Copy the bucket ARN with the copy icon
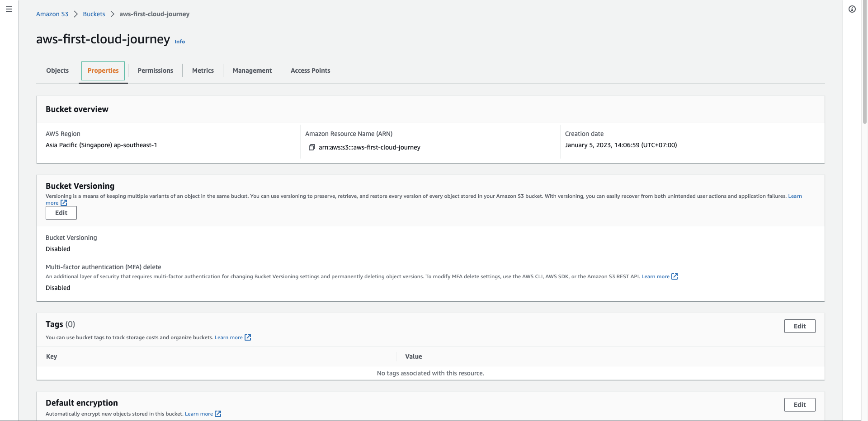The width and height of the screenshot is (868, 421). tap(311, 147)
